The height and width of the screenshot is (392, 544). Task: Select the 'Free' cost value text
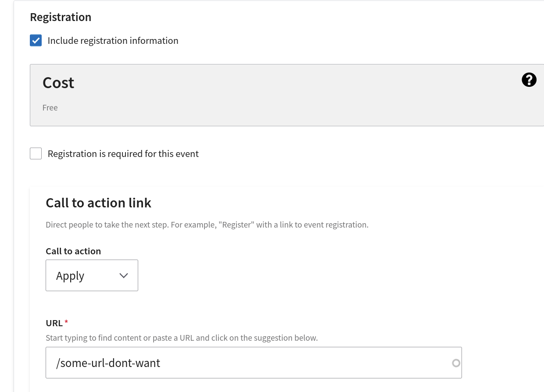(x=50, y=108)
